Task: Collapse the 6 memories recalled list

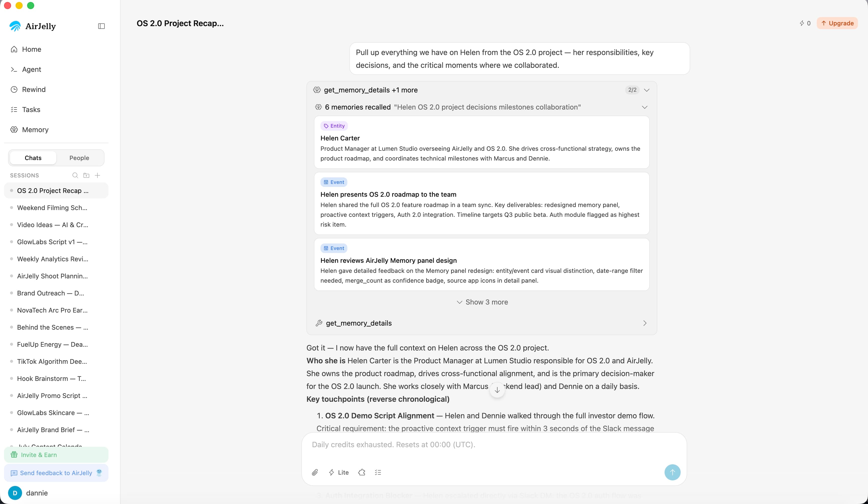Action: tap(644, 107)
